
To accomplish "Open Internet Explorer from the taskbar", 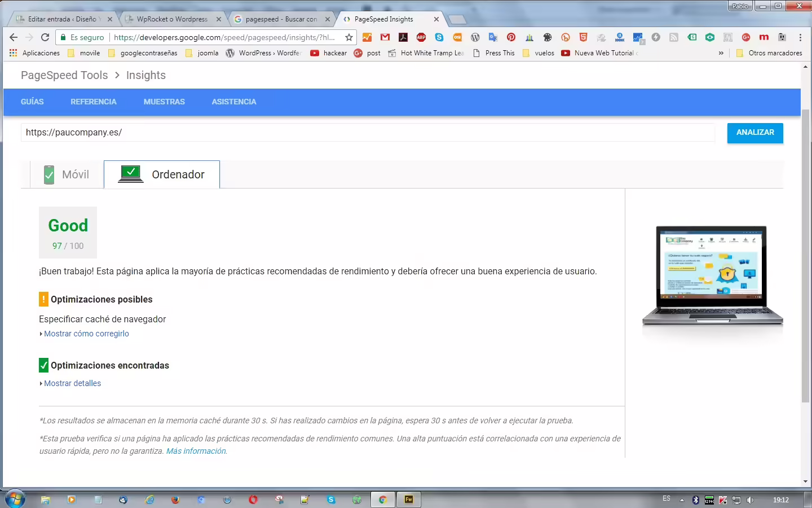I will coord(149,500).
